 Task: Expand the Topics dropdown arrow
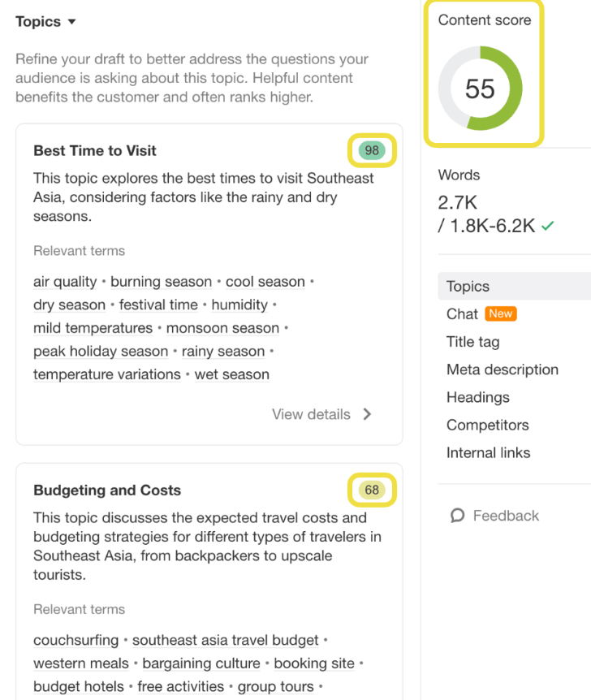tap(72, 21)
